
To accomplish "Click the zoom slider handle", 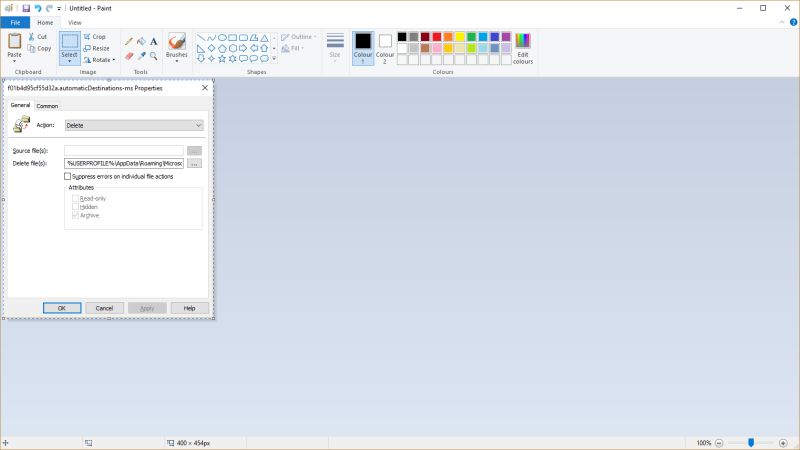I will point(751,442).
